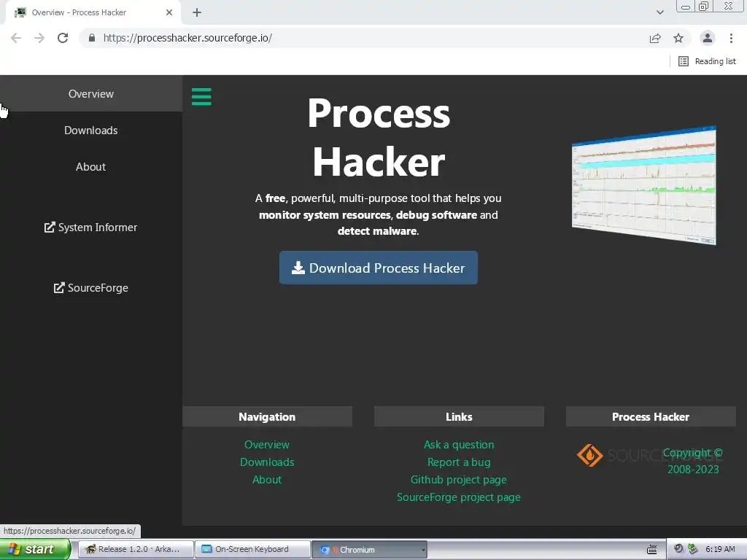Open the footer Downloads link

point(267,462)
